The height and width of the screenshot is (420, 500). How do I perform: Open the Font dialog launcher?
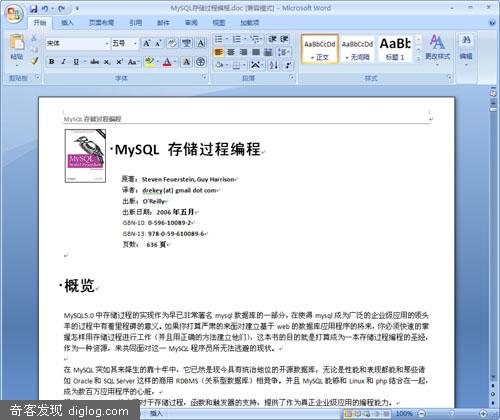[204, 78]
